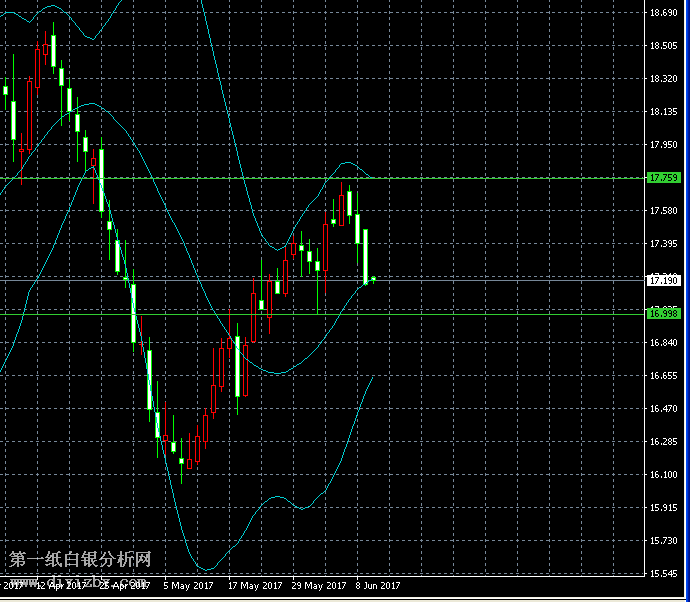
Task: Click the 18.135 price axis label
Action: click(x=664, y=112)
